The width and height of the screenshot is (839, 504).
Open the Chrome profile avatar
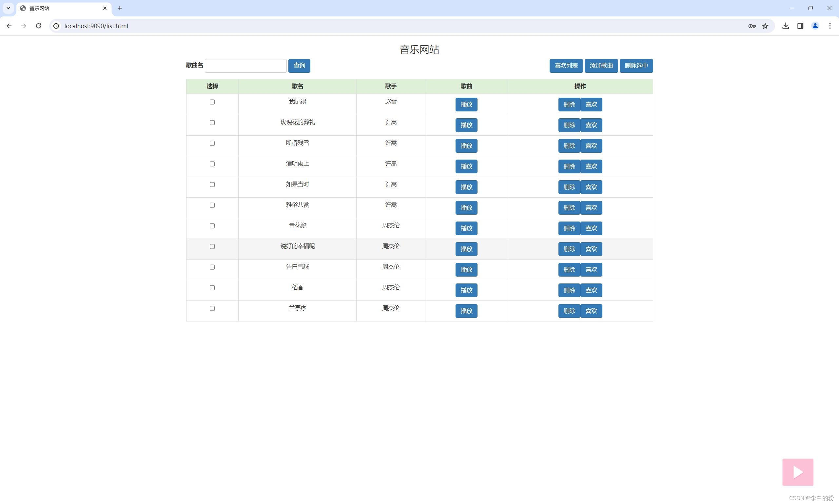pyautogui.click(x=815, y=26)
